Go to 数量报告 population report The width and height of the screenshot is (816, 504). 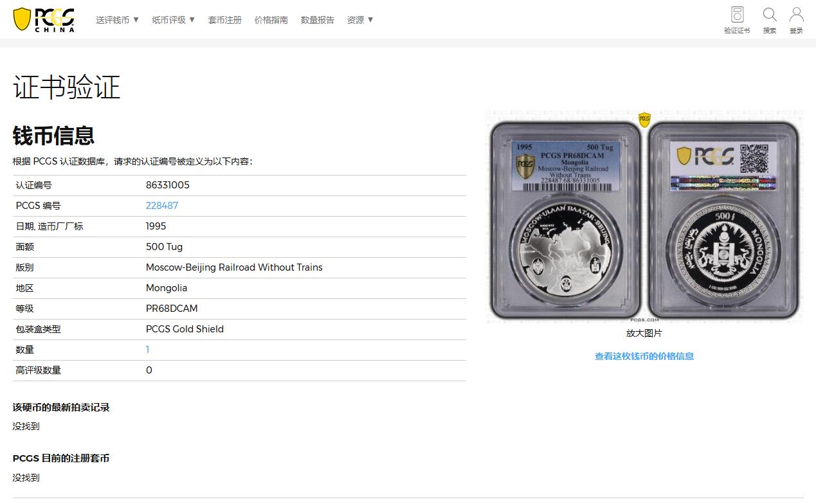click(318, 20)
